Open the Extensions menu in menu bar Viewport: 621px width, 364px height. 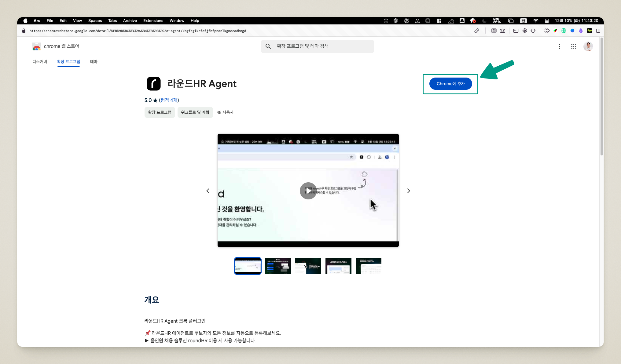pyautogui.click(x=153, y=21)
